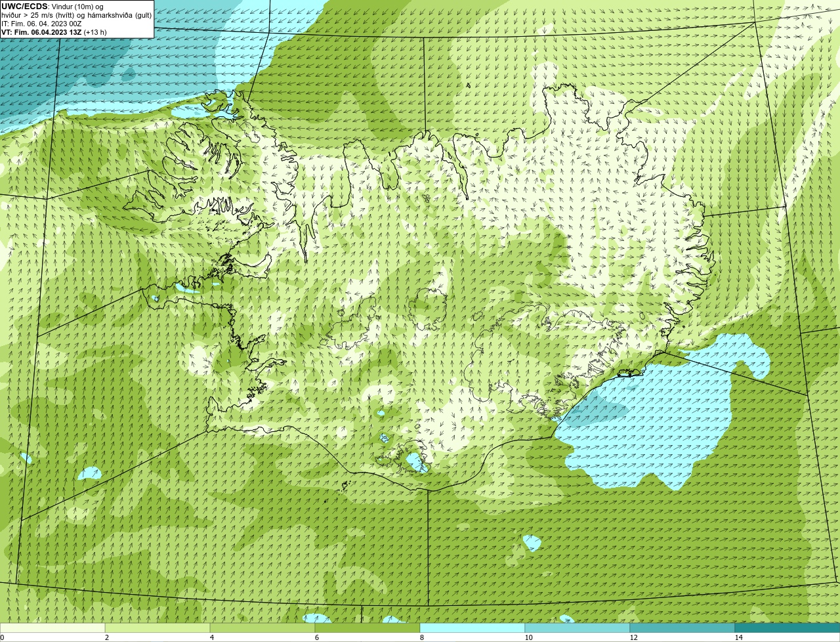Click the title line 'UWC/ECDS: Vindur (10m) og'
Image resolution: width=840 pixels, height=642 pixels.
click(52, 6)
